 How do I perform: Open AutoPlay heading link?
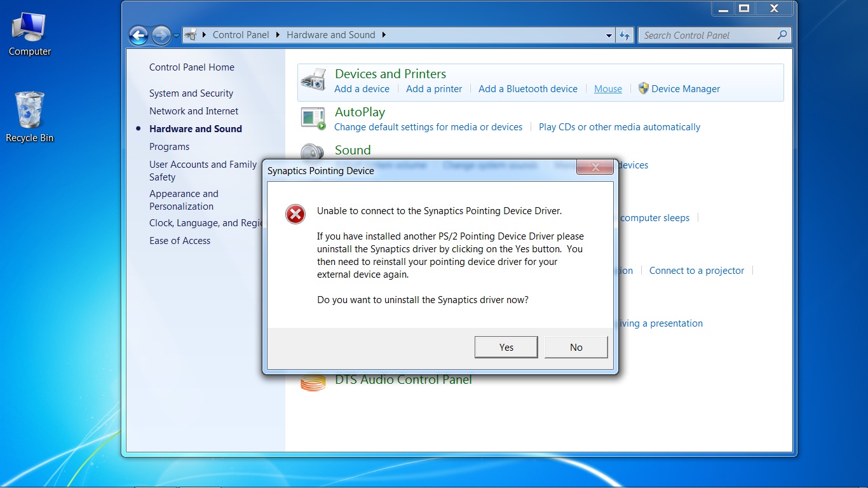tap(360, 112)
